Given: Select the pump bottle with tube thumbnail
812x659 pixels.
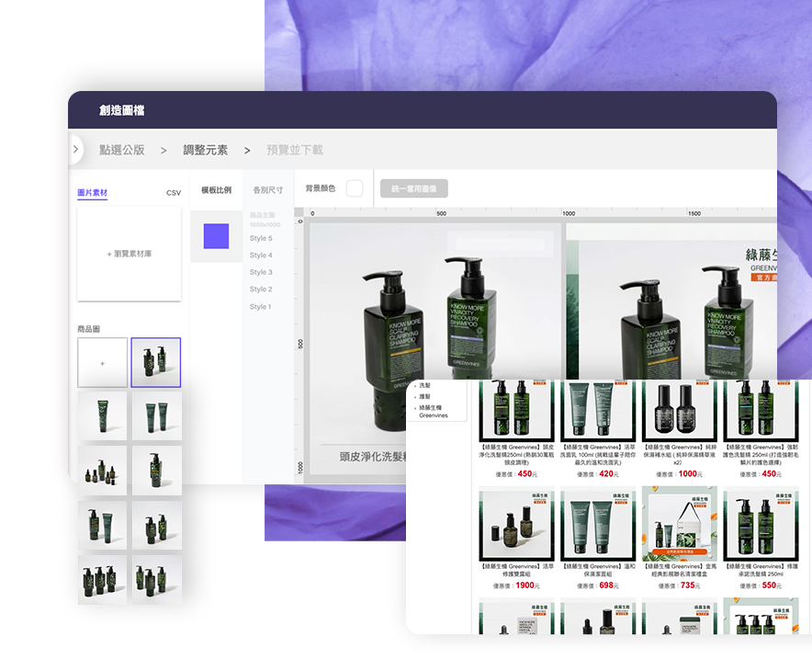Looking at the screenshot, I should tap(103, 526).
